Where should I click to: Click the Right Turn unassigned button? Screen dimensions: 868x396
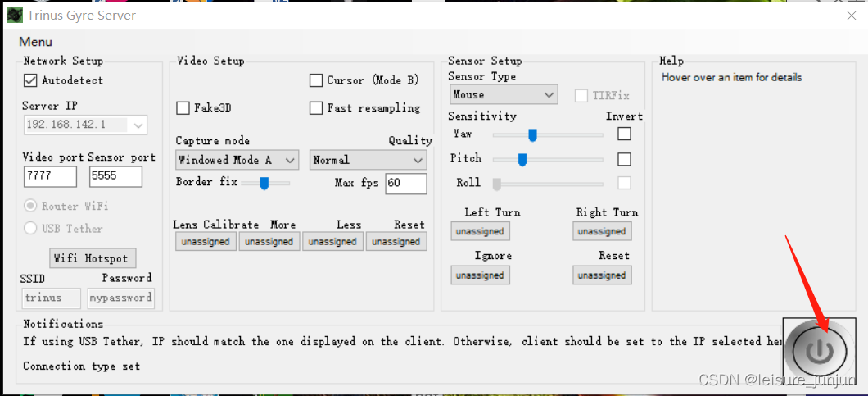(603, 231)
